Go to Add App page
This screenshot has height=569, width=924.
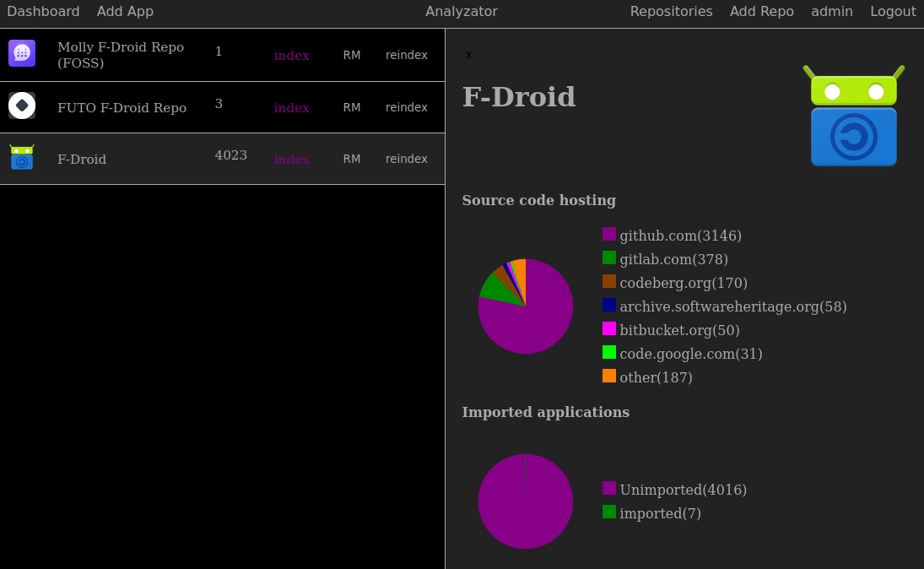pyautogui.click(x=125, y=12)
